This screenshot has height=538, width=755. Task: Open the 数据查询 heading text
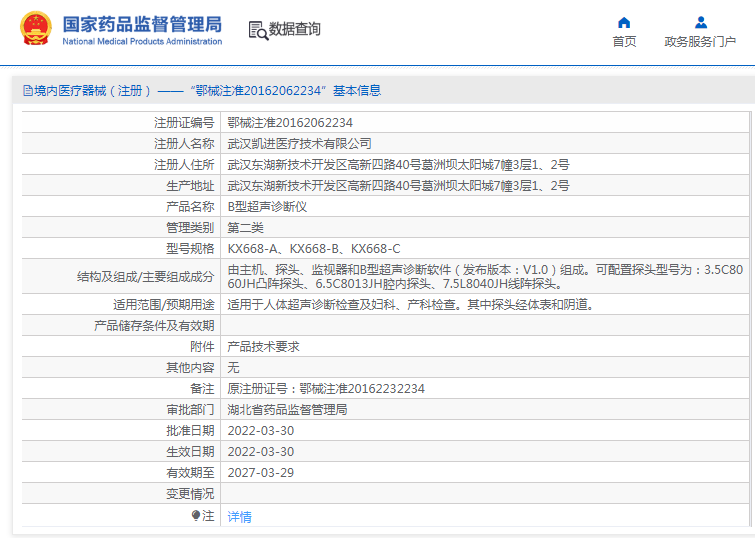pos(295,30)
